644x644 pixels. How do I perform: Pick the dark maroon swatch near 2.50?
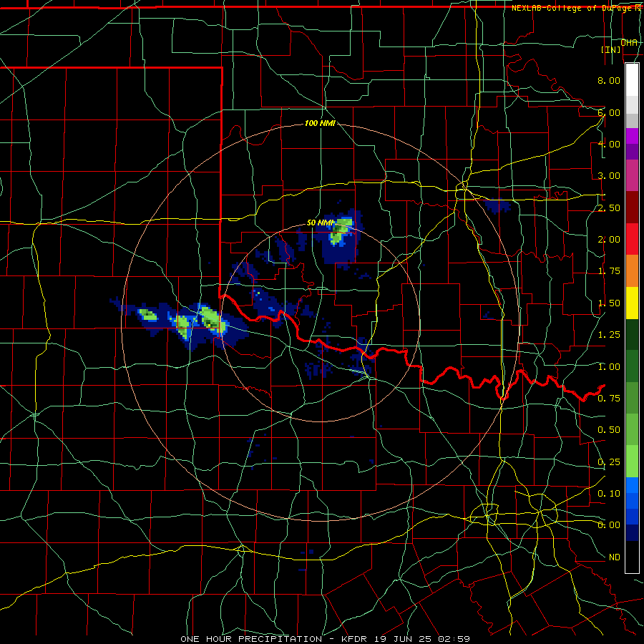632,208
